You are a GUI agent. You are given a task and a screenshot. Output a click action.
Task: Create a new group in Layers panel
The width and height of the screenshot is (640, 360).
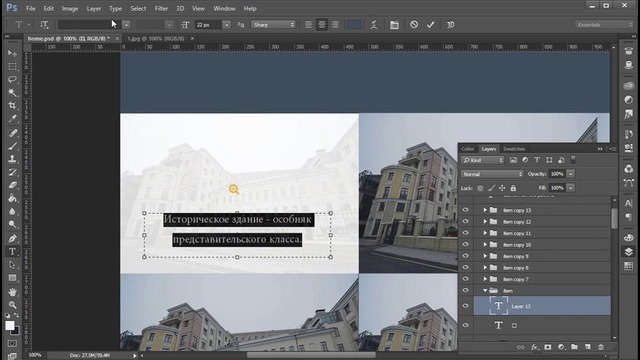[574, 347]
